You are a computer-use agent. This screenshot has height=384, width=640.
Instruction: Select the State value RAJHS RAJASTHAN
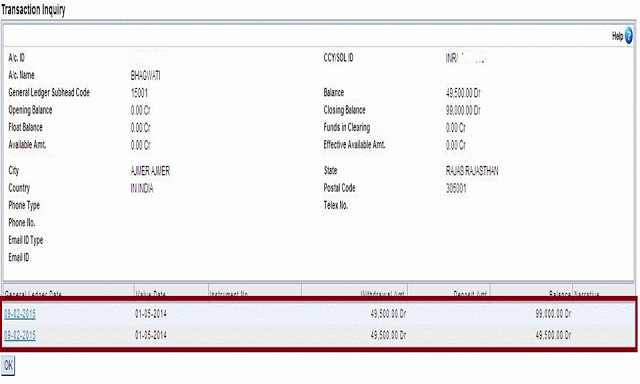(472, 171)
